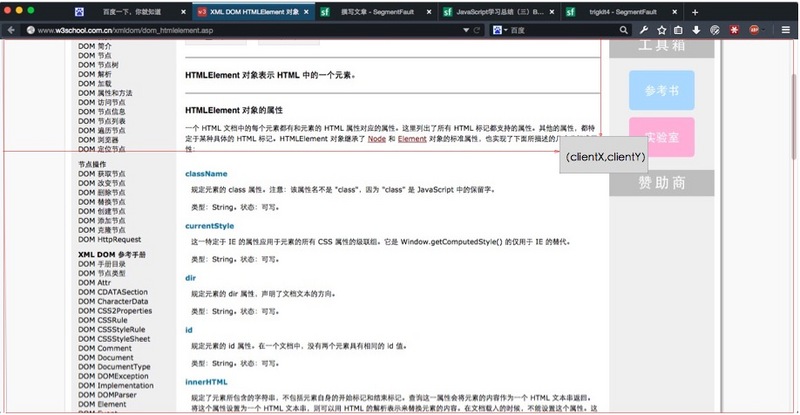
Task: Switch to the 百度一下，你就知道 tab
Action: (x=130, y=12)
